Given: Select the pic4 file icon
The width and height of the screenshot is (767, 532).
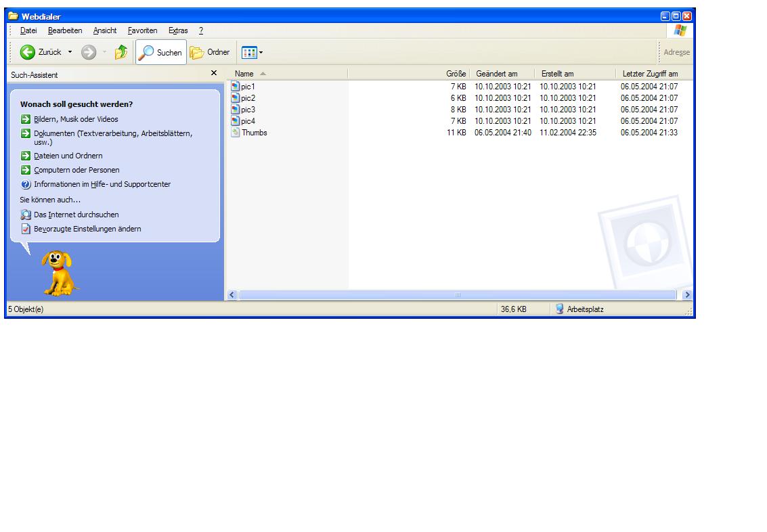Looking at the screenshot, I should click(x=236, y=120).
